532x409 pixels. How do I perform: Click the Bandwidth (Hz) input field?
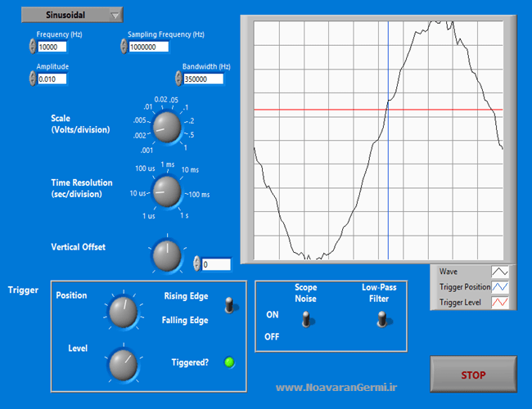[x=203, y=79]
